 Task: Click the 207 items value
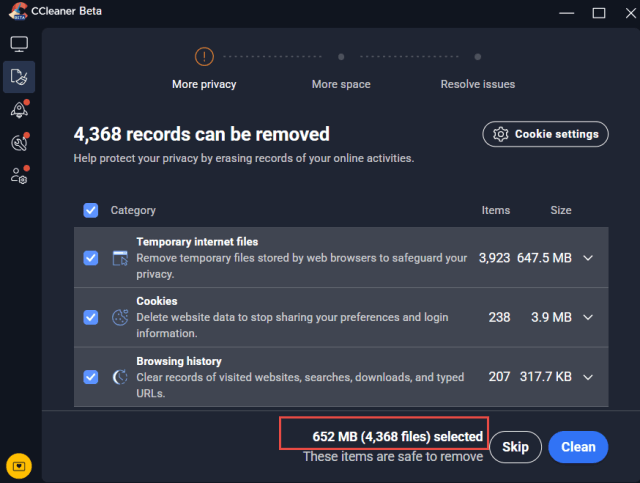[499, 376]
